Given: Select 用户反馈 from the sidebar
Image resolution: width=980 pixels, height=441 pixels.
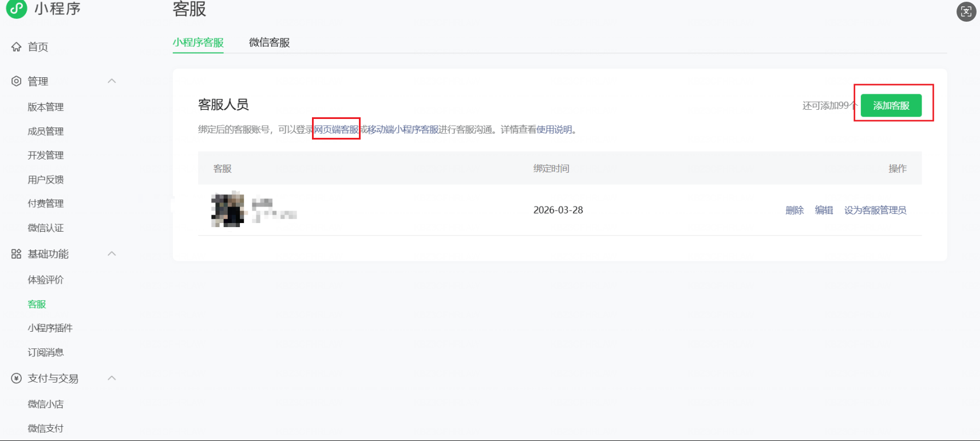Looking at the screenshot, I should tap(46, 180).
